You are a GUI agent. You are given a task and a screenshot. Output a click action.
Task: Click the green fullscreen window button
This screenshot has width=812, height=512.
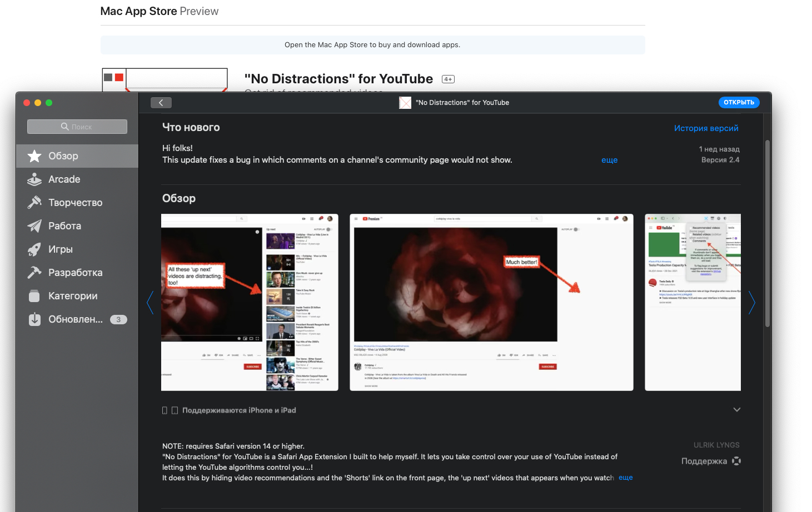coord(49,103)
